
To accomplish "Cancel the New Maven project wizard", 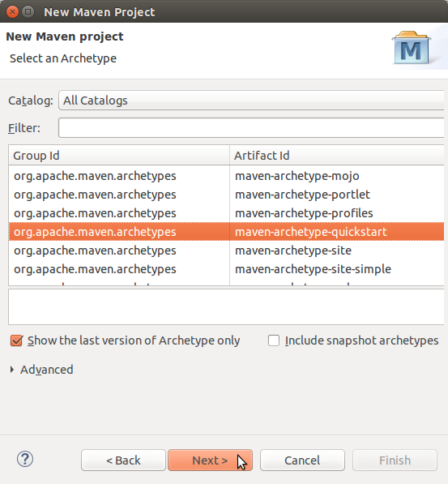I will 302,460.
